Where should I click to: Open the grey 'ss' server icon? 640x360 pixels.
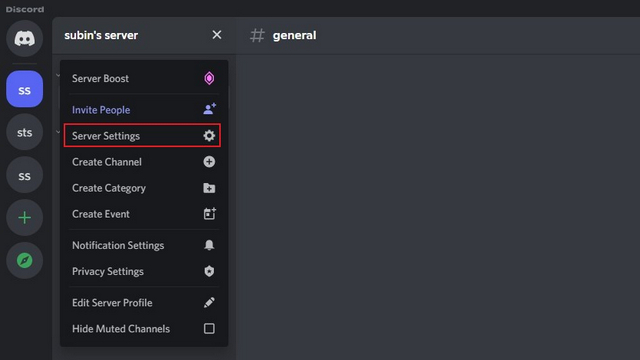coord(24,176)
